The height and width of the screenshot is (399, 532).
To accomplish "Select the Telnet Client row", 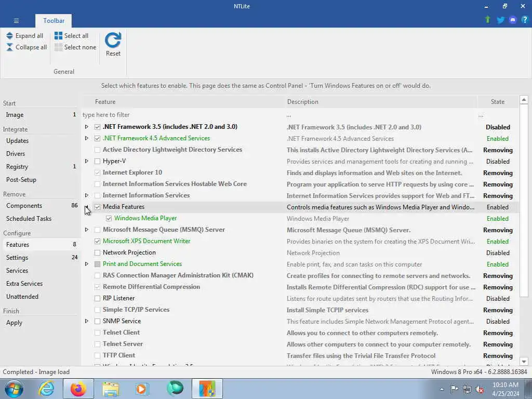I will (300, 333).
